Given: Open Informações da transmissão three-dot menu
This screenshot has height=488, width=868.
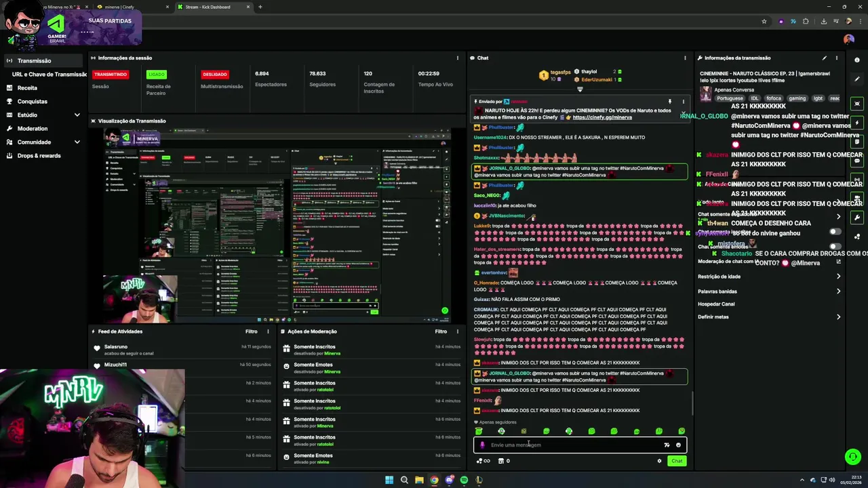Looking at the screenshot, I should point(836,58).
